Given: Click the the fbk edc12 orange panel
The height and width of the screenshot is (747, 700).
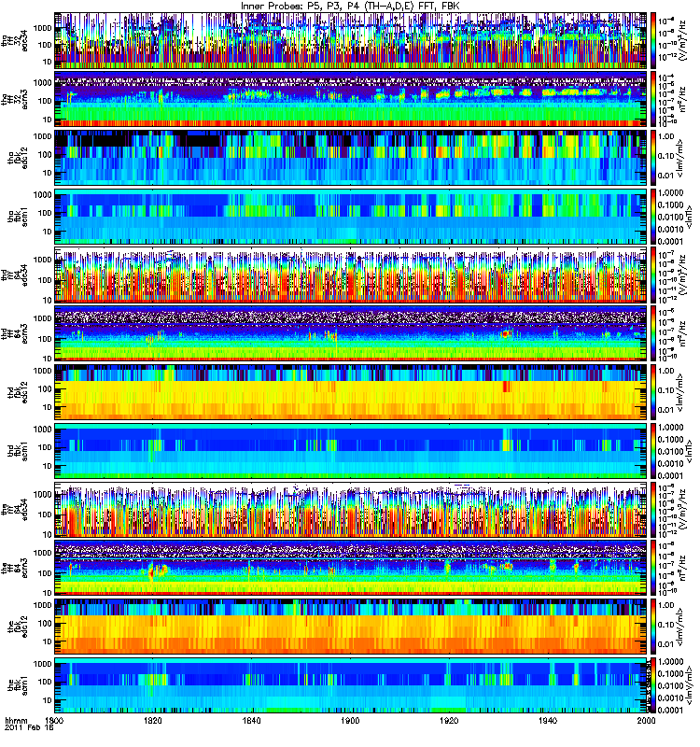Looking at the screenshot, I should tap(351, 627).
